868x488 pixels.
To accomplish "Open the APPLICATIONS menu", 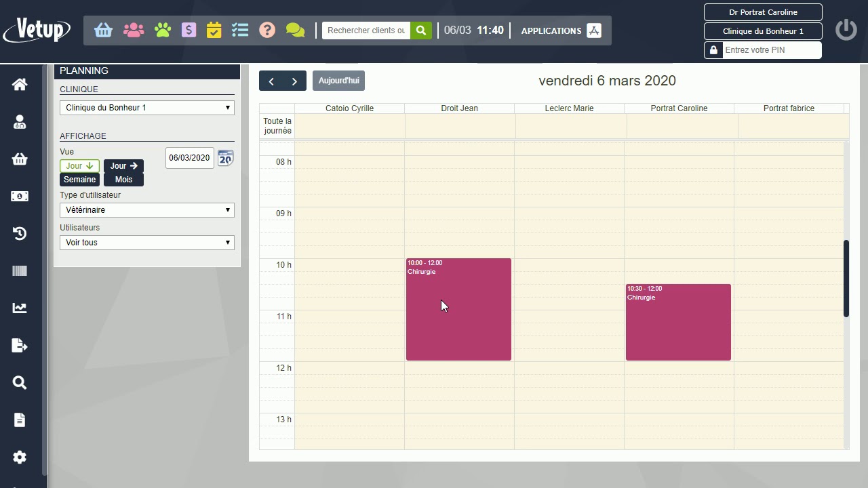I will point(551,30).
